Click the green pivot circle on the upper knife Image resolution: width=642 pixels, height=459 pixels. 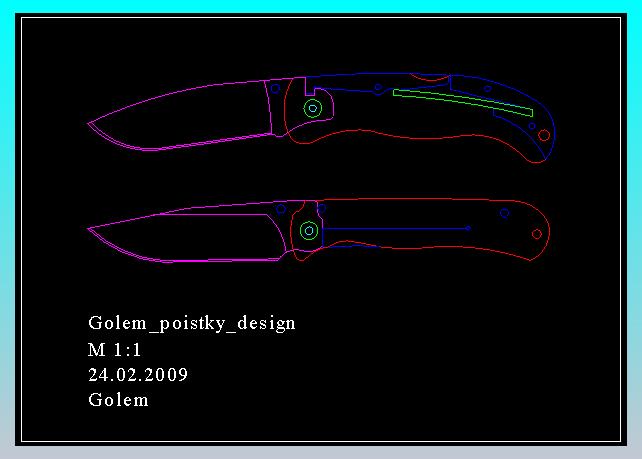(313, 109)
